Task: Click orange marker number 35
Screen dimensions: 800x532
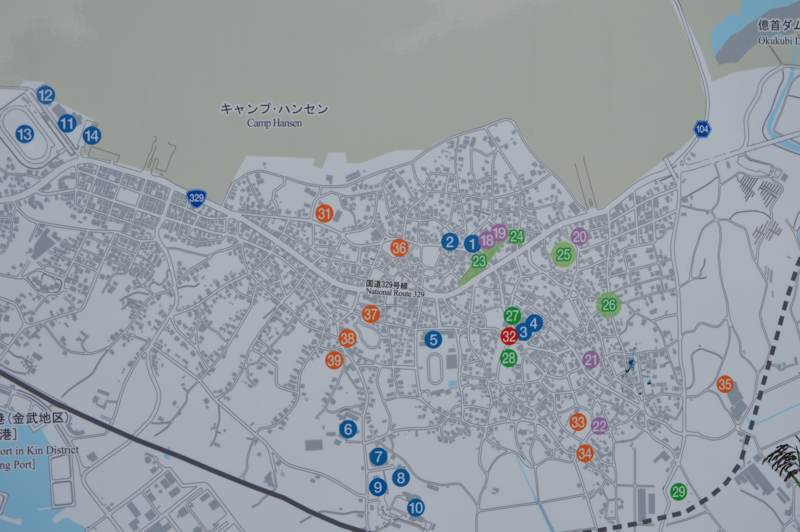Action: (x=725, y=384)
